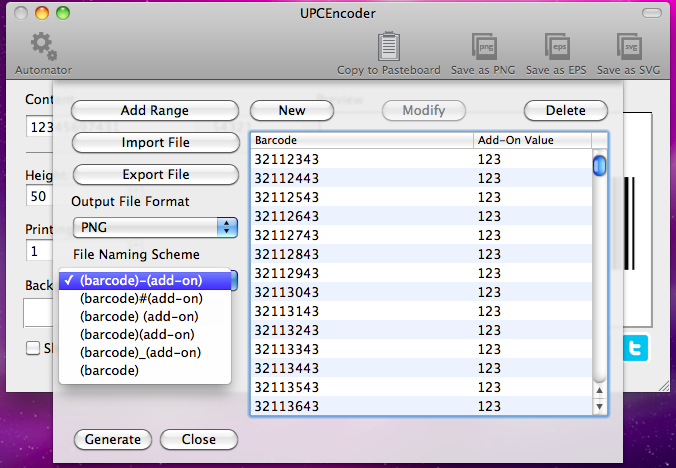This screenshot has width=676, height=468.
Task: Select barcode row 32112343
Action: click(x=421, y=159)
